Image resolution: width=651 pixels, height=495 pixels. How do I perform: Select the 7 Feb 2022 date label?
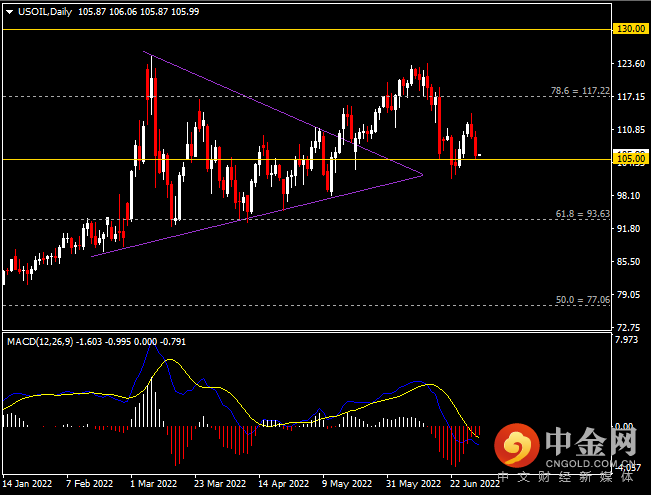pos(89,484)
